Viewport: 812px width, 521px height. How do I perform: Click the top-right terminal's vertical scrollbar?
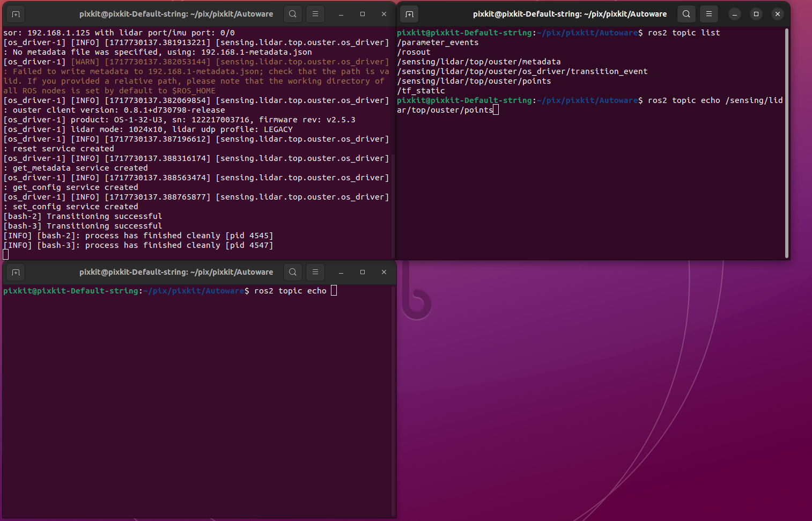[787, 143]
